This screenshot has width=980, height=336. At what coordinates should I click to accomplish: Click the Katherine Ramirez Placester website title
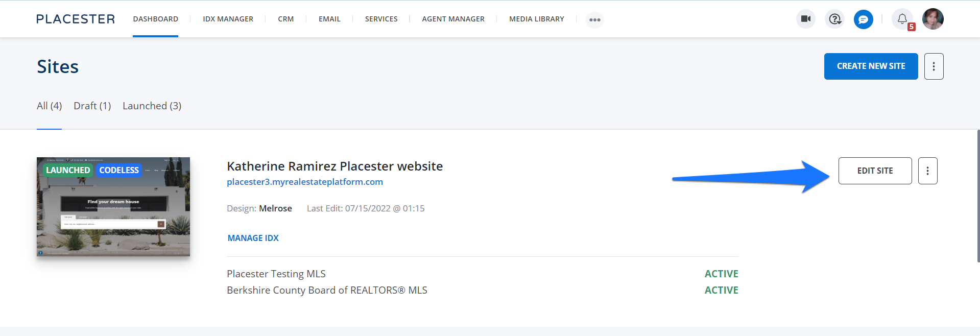pos(334,166)
